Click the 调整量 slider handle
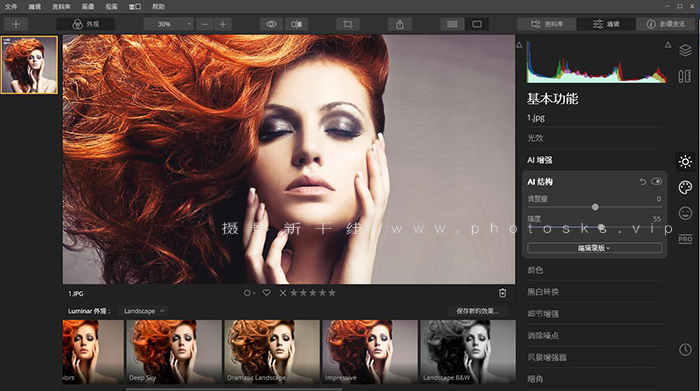This screenshot has width=700, height=391. [x=595, y=207]
